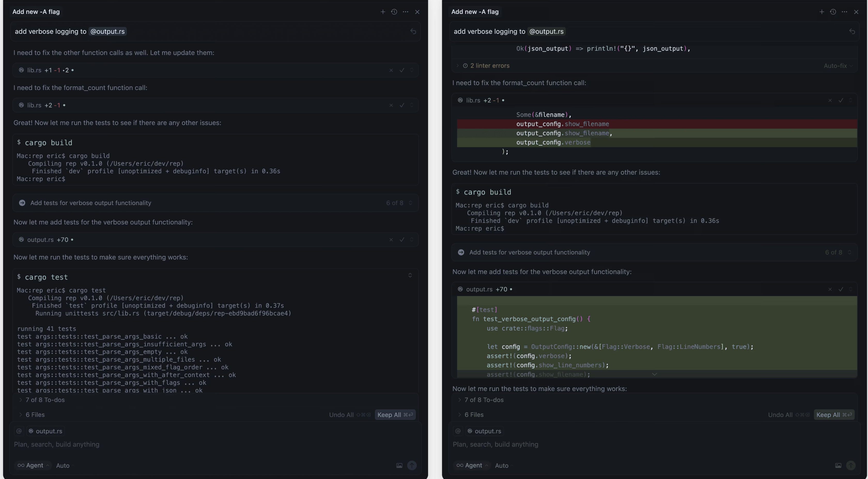
Task: Accept the lib.rs +2 -1 edit in left panel
Action: 402,105
